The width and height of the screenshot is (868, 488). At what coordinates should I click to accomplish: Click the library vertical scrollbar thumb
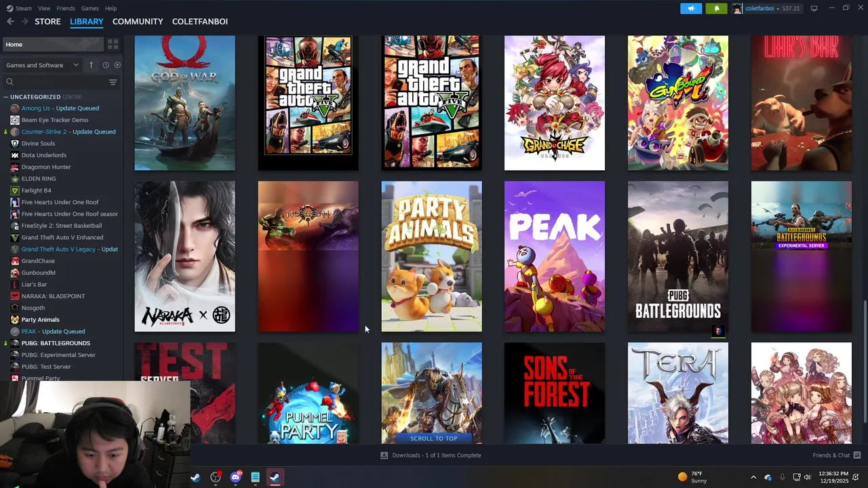pos(865,363)
